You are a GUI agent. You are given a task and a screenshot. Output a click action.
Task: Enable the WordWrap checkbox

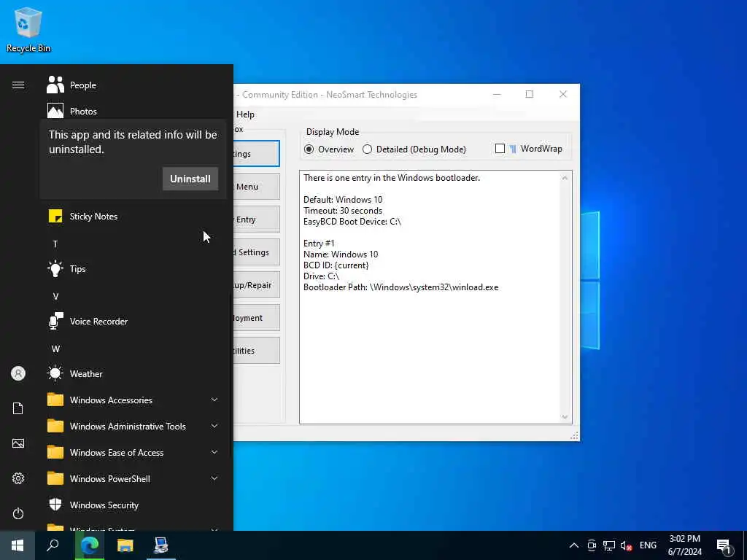coord(500,149)
